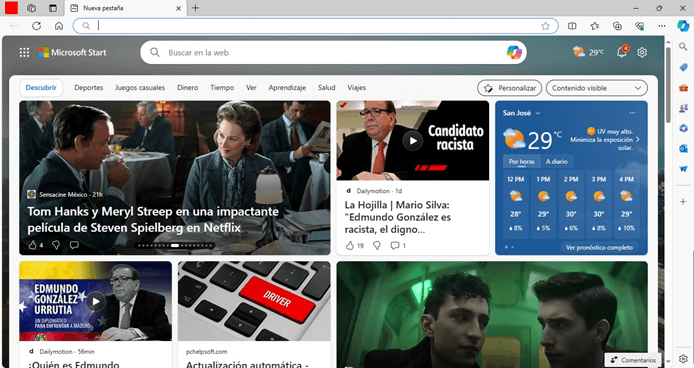Click the Personalizar button

click(509, 88)
